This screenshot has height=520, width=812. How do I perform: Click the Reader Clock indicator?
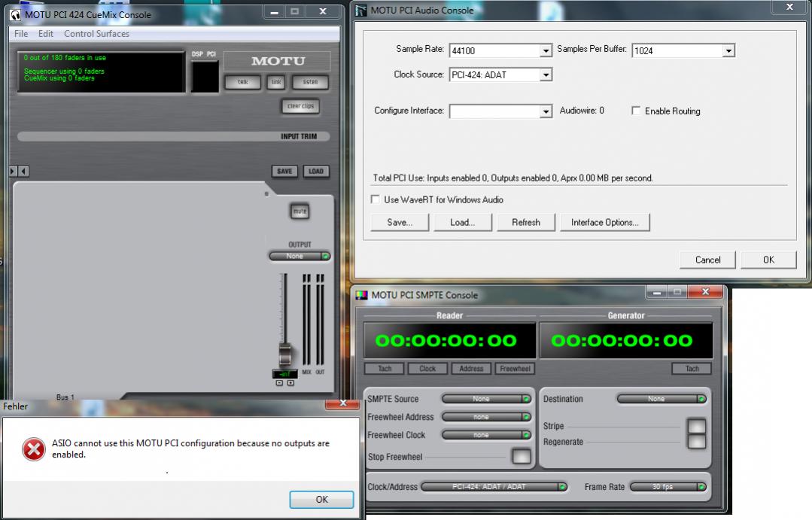427,368
